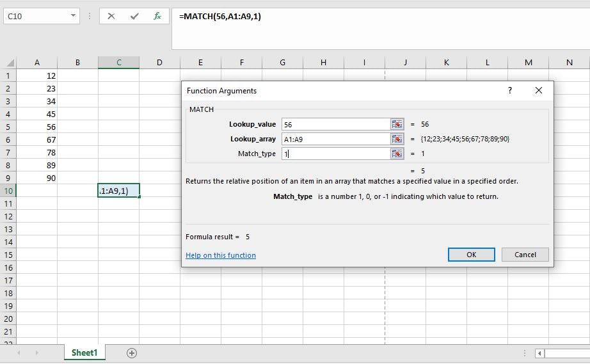The height and width of the screenshot is (364, 590).
Task: Select cell A3 containing 34
Action: point(37,102)
